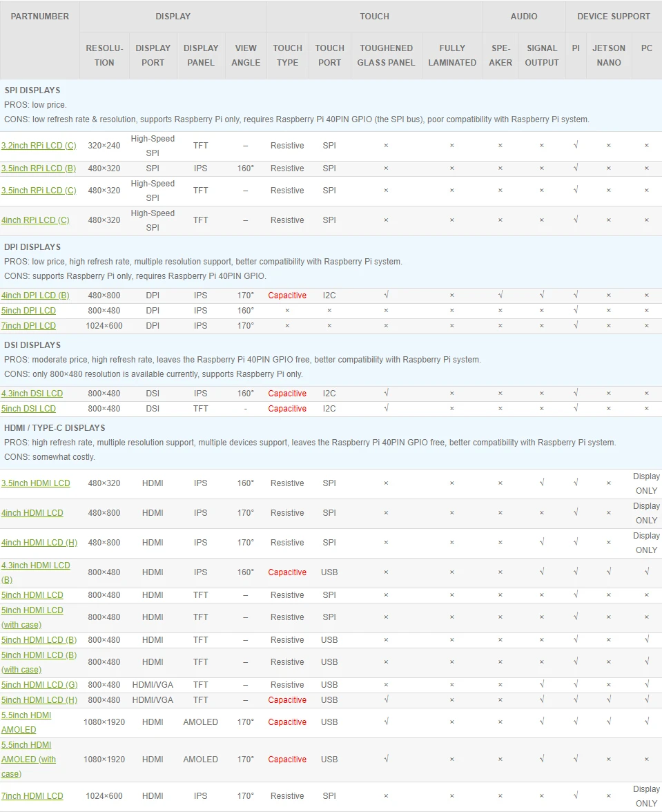Click the VIEW ANGLE column header
The height and width of the screenshot is (812, 662).
tap(246, 55)
